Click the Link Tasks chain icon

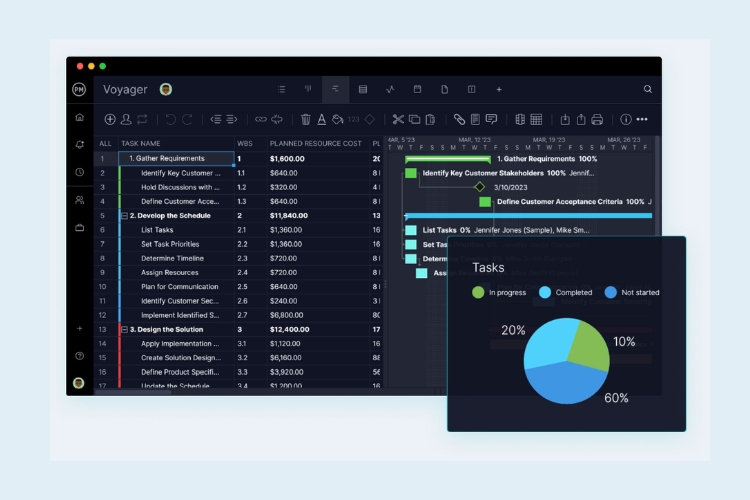point(261,119)
